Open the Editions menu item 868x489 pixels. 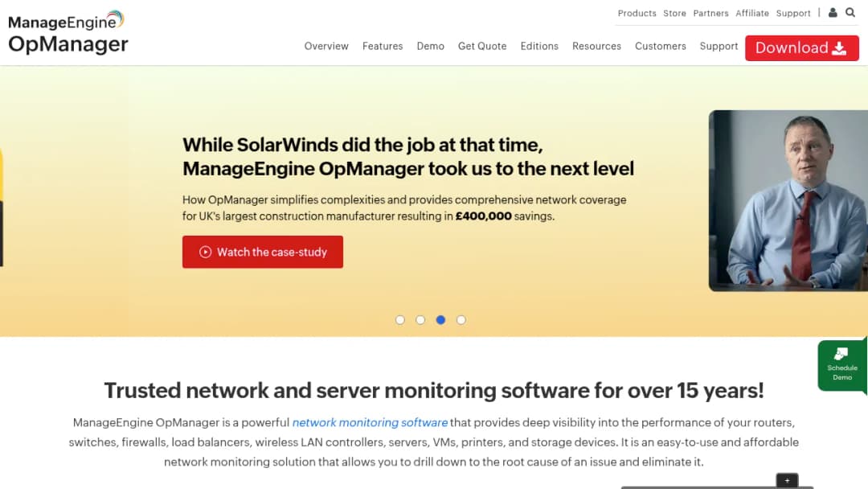(x=539, y=47)
